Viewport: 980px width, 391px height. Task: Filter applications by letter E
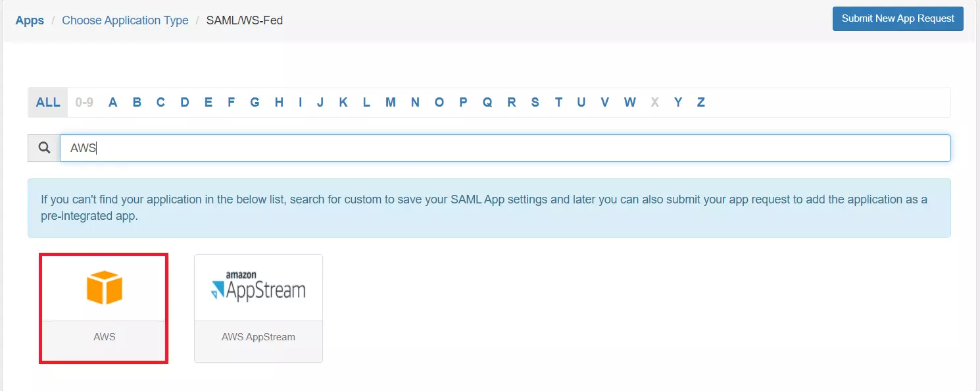[208, 102]
